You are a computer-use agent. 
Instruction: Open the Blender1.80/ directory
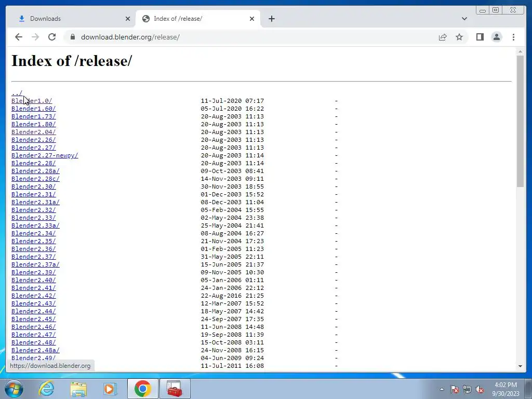(x=33, y=124)
